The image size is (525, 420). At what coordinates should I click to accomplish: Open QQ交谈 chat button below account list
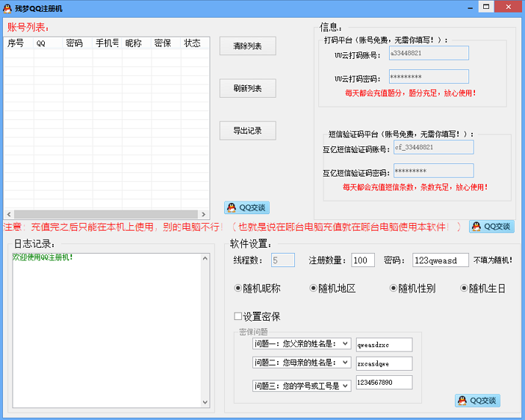tap(247, 207)
